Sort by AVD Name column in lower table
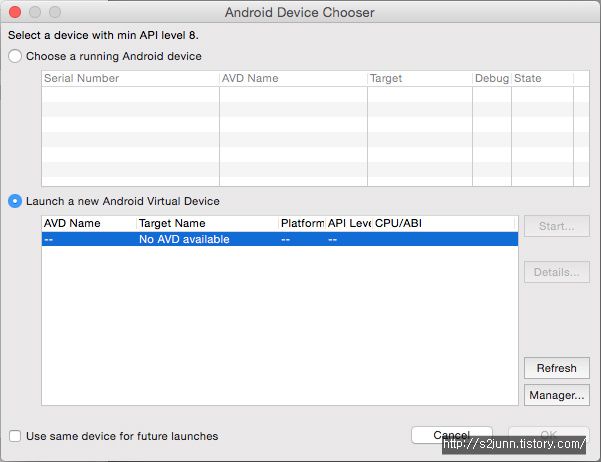 [89, 223]
